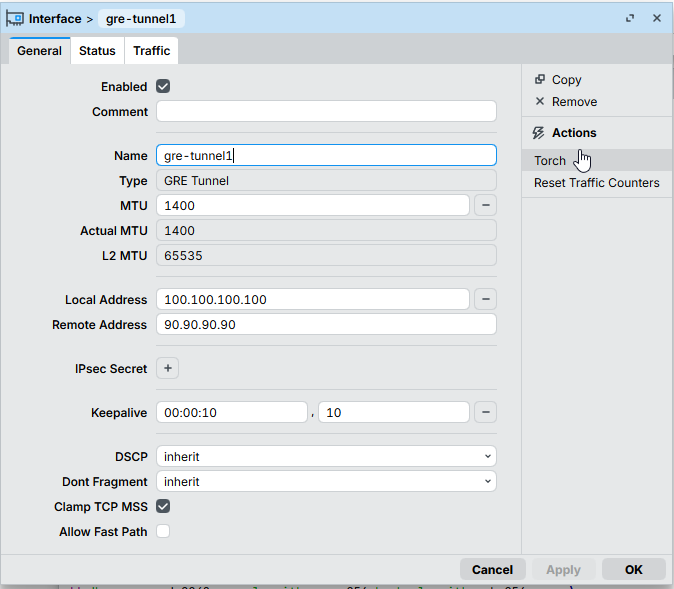This screenshot has width=674, height=589.
Task: Click Reset Traffic Counters
Action: pyautogui.click(x=596, y=183)
